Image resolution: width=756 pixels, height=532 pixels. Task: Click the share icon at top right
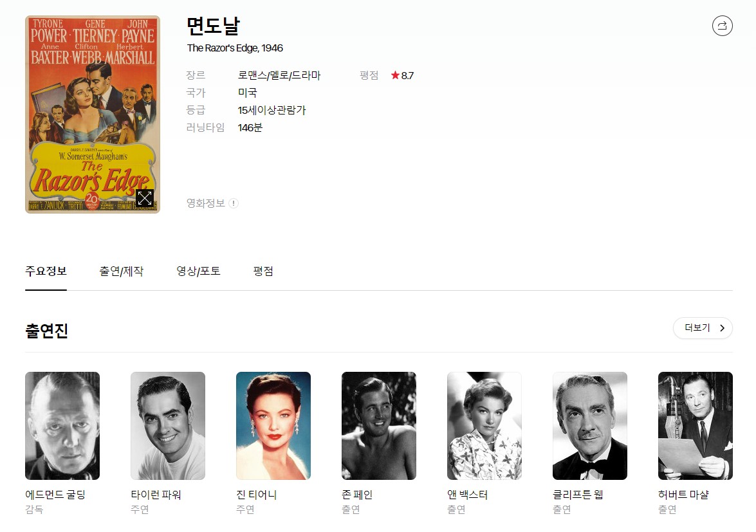coord(722,26)
